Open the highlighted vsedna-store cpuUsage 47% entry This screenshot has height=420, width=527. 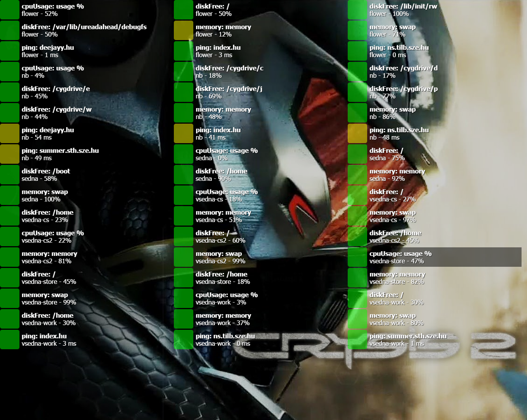[434, 257]
